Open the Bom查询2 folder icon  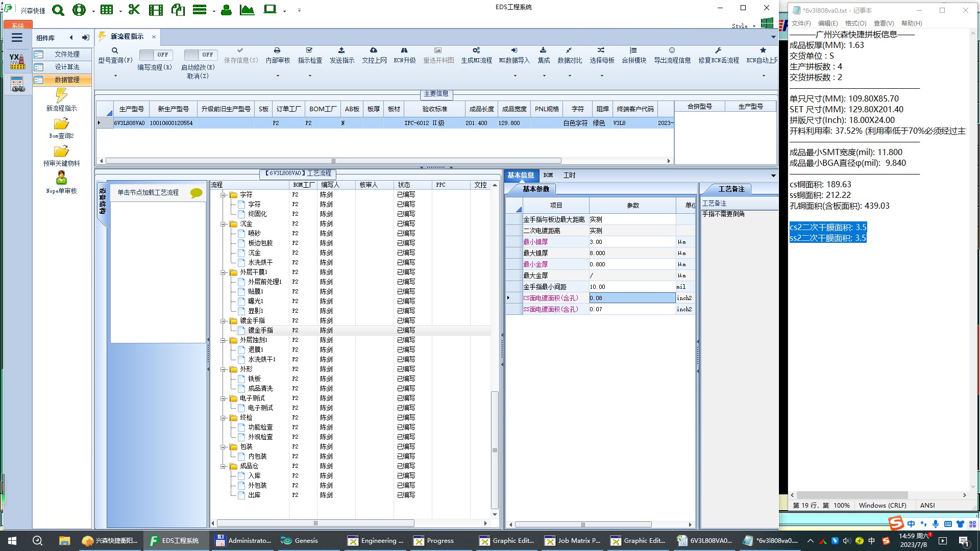pos(61,124)
